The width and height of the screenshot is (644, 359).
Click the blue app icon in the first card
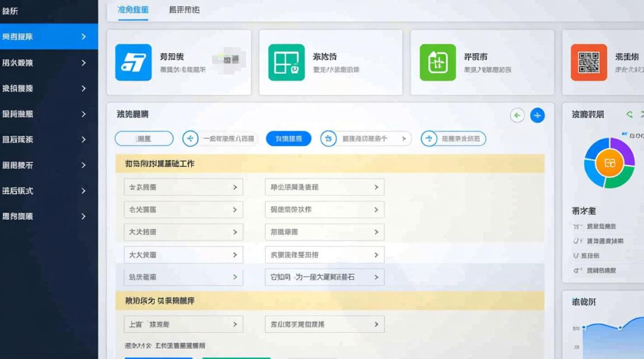click(x=133, y=62)
